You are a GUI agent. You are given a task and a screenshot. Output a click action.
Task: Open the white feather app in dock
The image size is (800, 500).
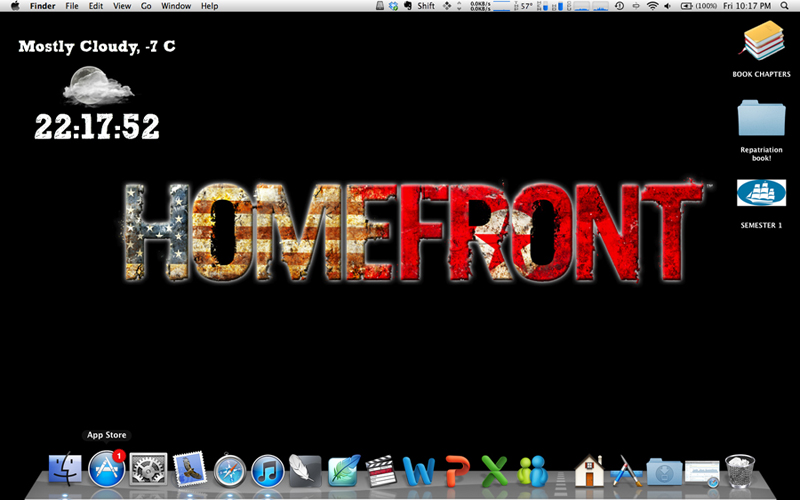[305, 470]
